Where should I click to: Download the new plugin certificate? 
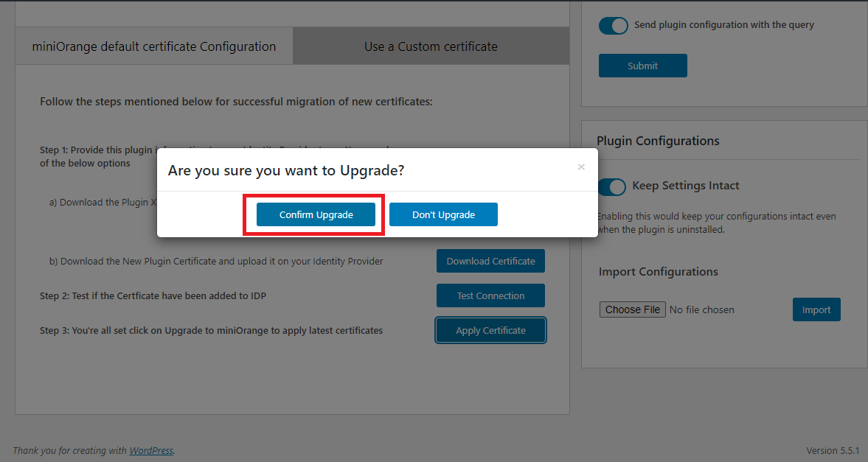point(490,261)
